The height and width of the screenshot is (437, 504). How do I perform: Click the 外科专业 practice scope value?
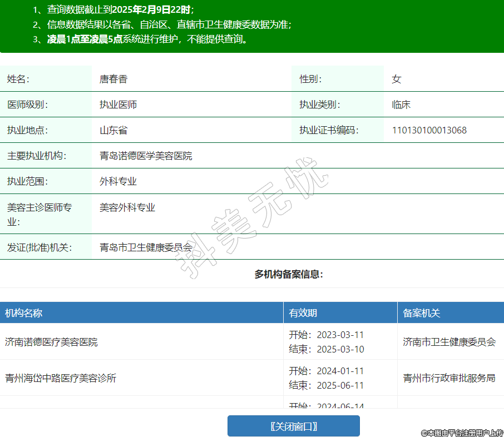click(118, 181)
